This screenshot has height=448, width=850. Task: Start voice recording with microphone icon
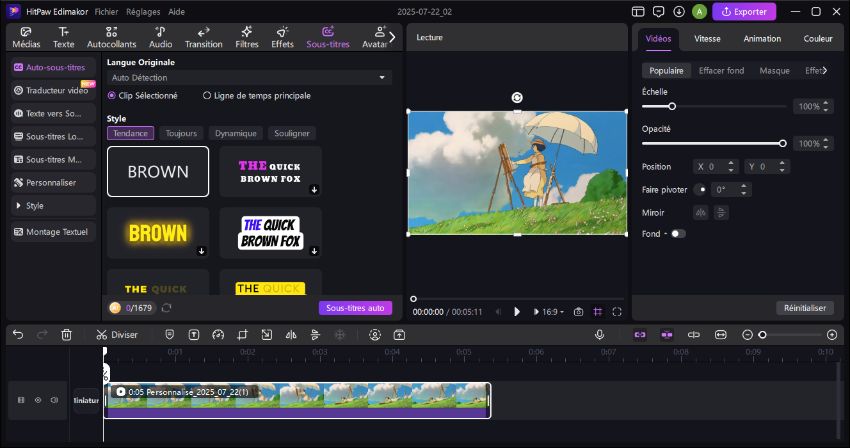[x=600, y=335]
